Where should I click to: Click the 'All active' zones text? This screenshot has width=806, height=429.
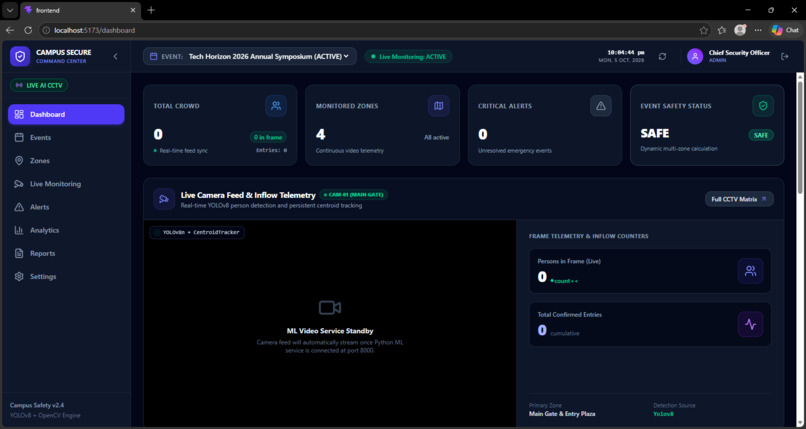[436, 138]
